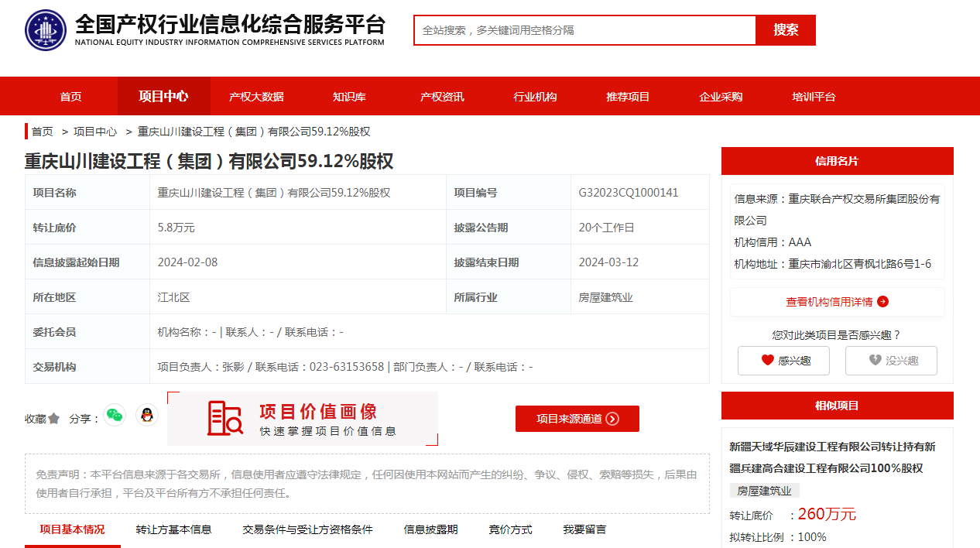Share the project via WeChat icon

point(115,416)
